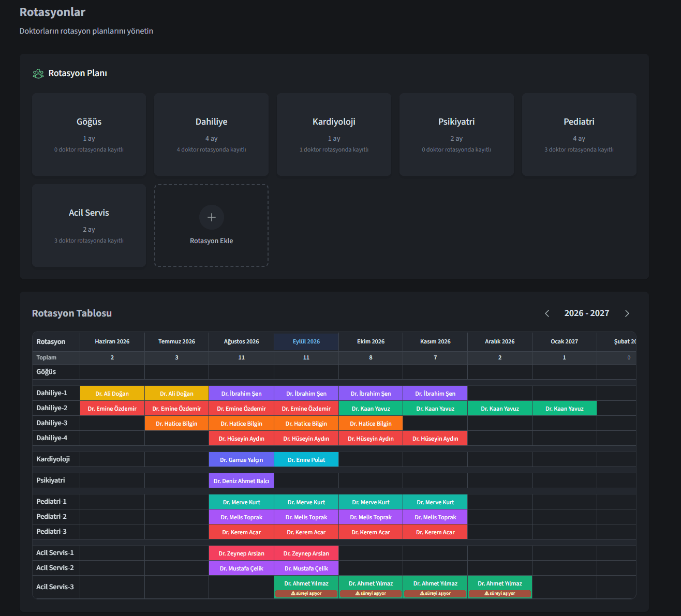
Task: Click warning icon in Dr. Ahmet Yılmaz Aralık cell
Action: (487, 594)
